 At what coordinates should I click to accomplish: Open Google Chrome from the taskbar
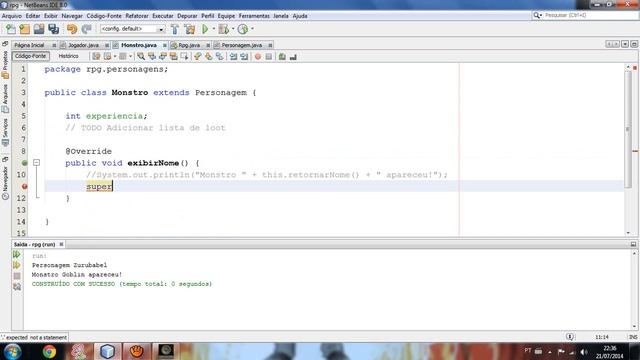tap(49, 351)
